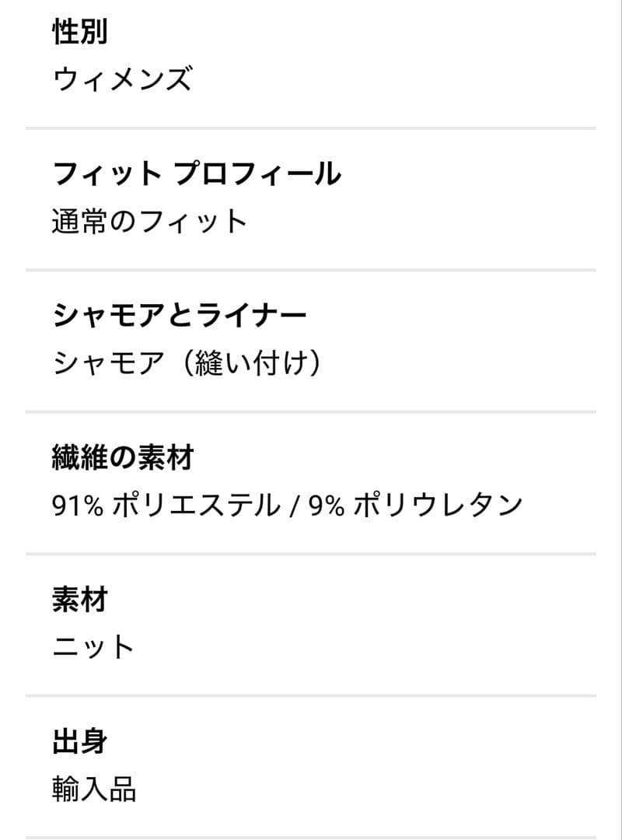This screenshot has height=840, width=622.
Task: Click the divider line below 輸入品
Action: (311, 837)
